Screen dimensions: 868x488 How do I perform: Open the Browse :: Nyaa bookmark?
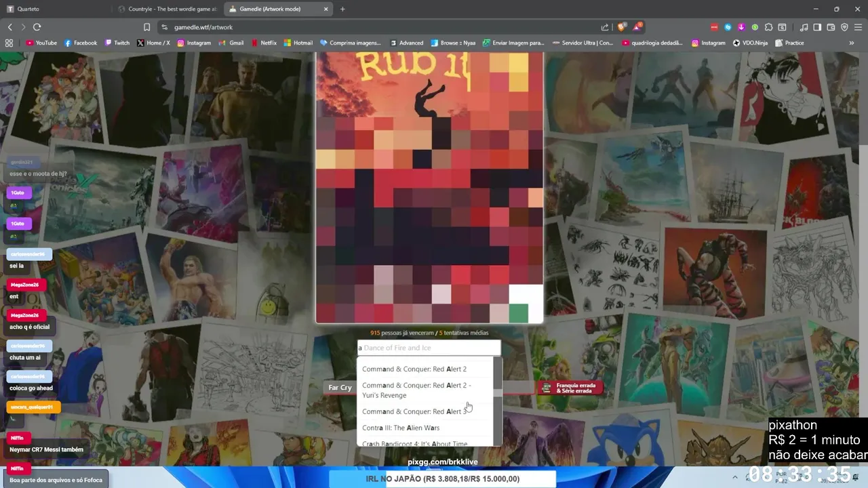453,43
